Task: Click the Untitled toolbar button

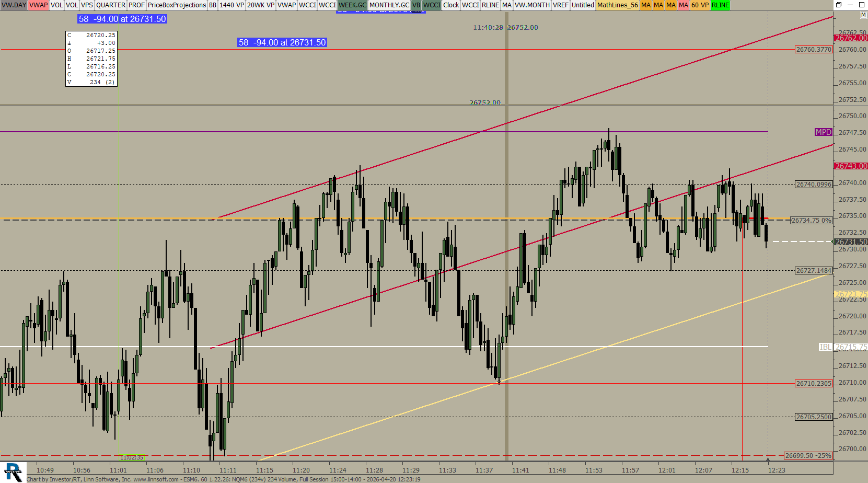Action: [582, 5]
